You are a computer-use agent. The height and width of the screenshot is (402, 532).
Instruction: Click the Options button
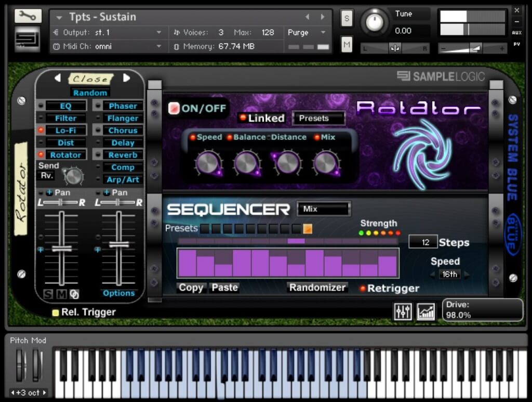[119, 293]
